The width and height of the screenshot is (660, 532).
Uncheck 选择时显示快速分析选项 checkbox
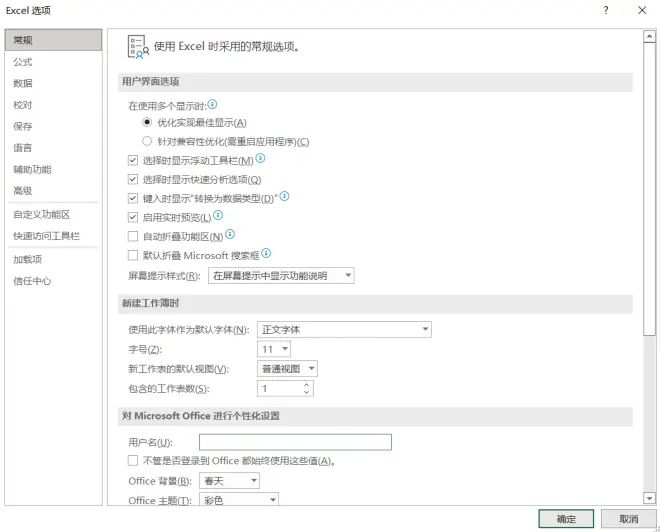(x=133, y=179)
